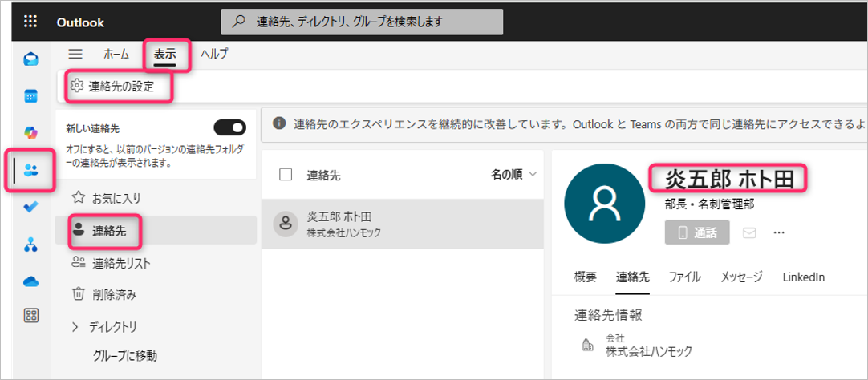Follow the グループに移動 link
This screenshot has width=868, height=380.
pos(124,355)
